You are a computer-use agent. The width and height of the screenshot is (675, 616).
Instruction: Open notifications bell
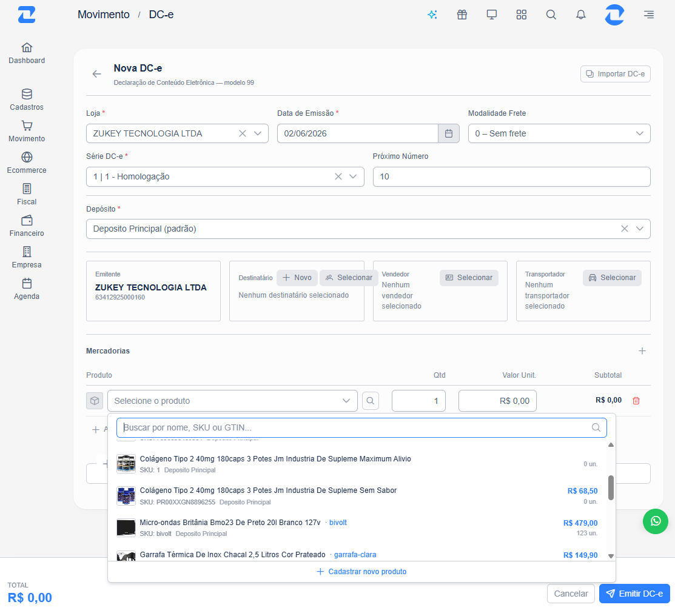(581, 15)
